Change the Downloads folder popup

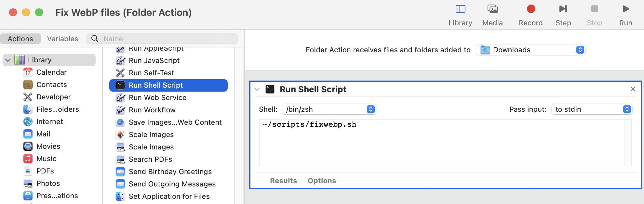(x=531, y=50)
